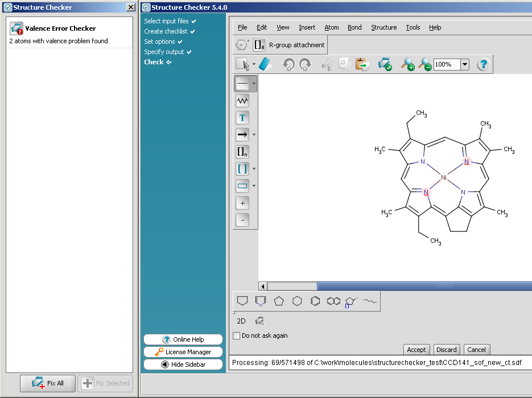Screen dimensions: 532x398
Task: Click the Fix All button
Action: pos(48,383)
